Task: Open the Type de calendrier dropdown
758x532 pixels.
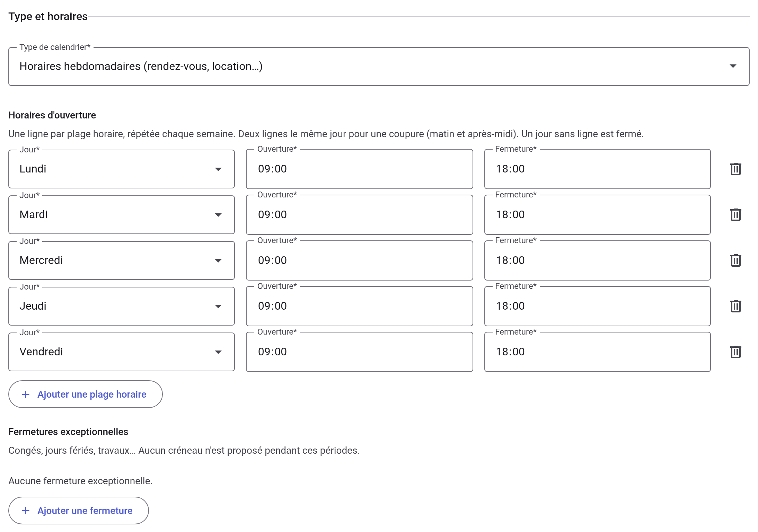Action: click(379, 66)
